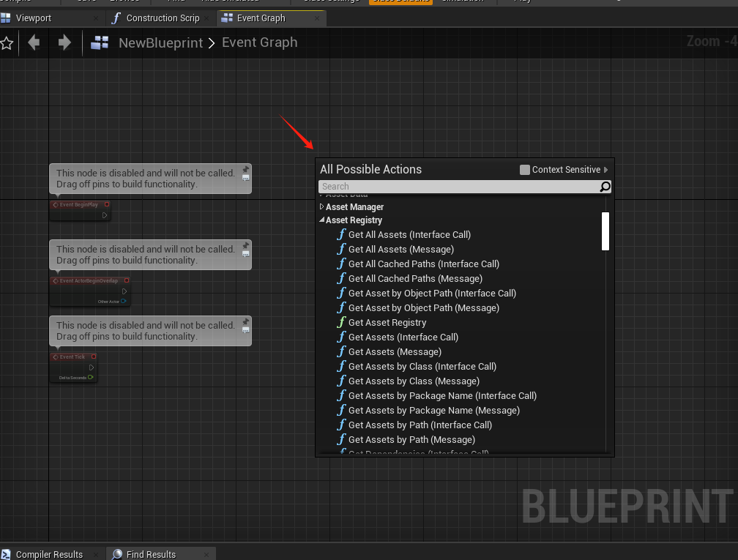This screenshot has width=738, height=560.
Task: Pin the comment bubble above Event BeginPlay
Action: (245, 169)
